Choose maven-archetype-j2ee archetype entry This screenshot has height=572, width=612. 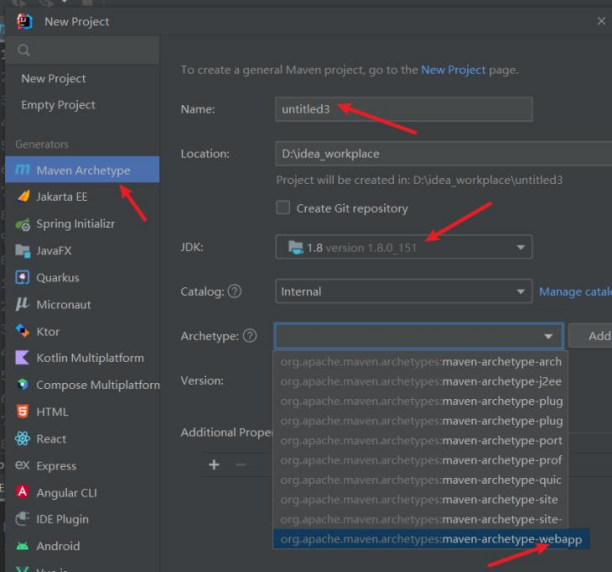tap(421, 381)
